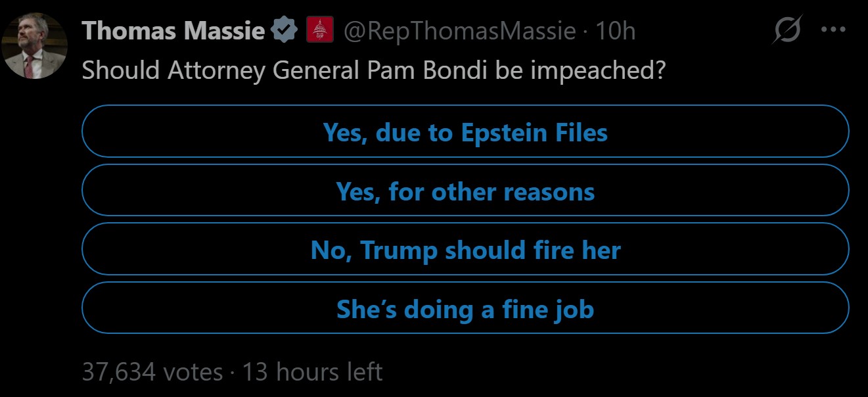Click the tweet text about Pam Bondi
868x397 pixels.
coord(373,70)
